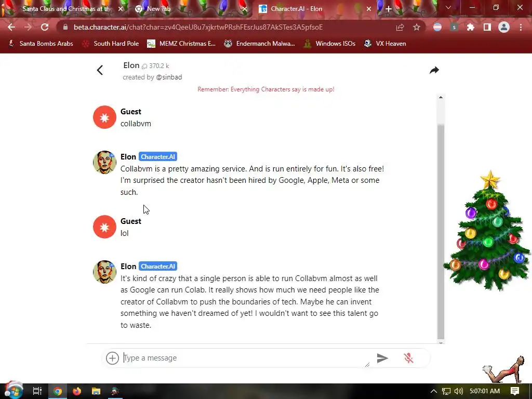Open the Extensions puzzle piece icon
Viewport: 532px width, 399px height.
tap(470, 27)
